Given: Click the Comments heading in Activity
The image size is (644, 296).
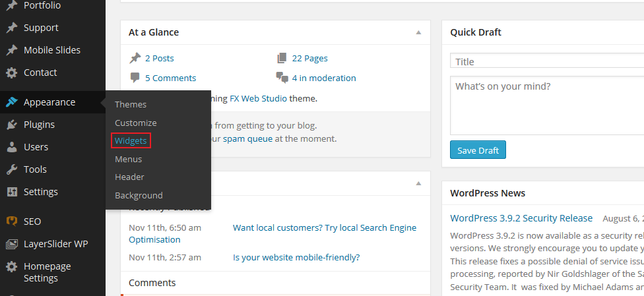Looking at the screenshot, I should pyautogui.click(x=152, y=283).
